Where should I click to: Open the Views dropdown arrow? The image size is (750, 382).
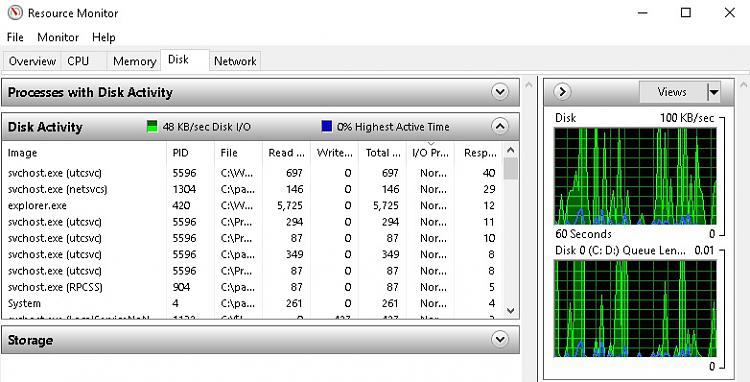(714, 92)
